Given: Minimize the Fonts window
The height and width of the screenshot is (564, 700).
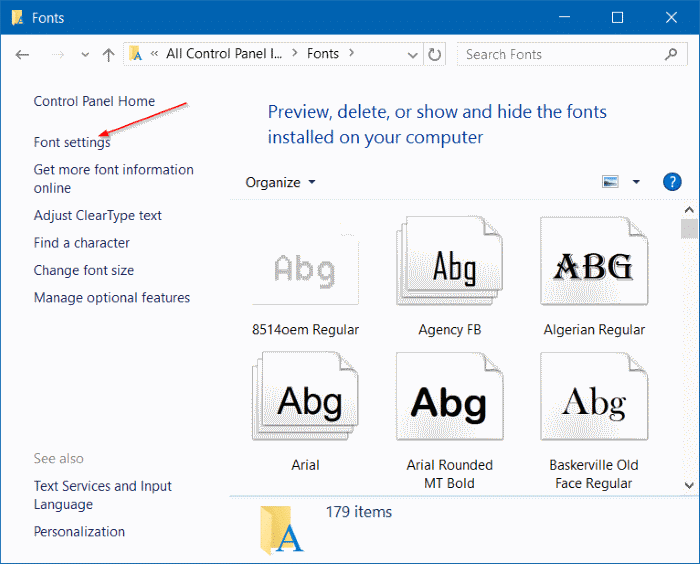Looking at the screenshot, I should (x=564, y=17).
